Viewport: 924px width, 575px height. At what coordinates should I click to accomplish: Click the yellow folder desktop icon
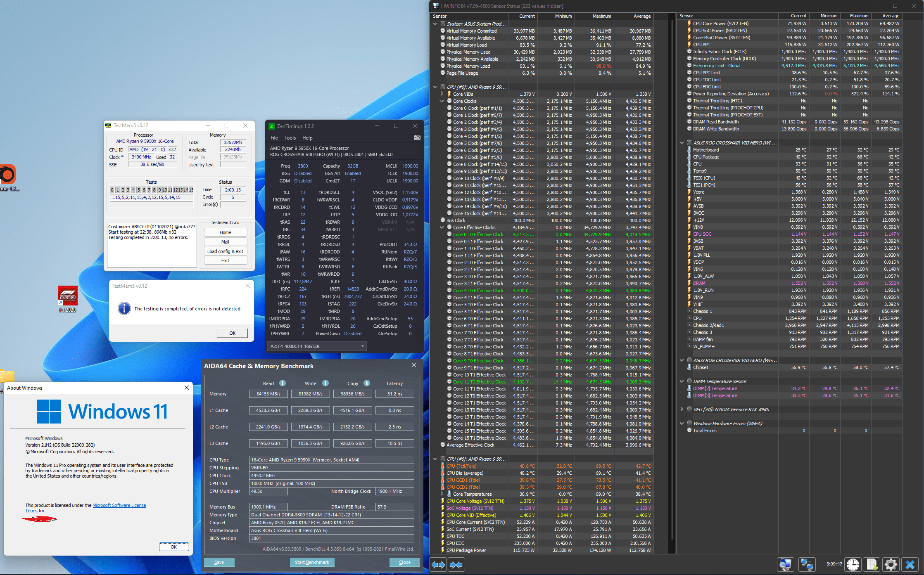pos(7,375)
